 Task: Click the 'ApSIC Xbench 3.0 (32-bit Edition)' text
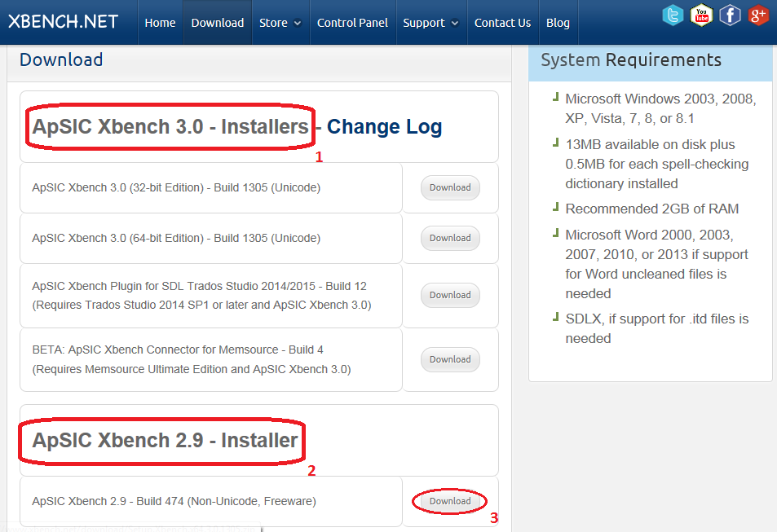pyautogui.click(x=176, y=187)
